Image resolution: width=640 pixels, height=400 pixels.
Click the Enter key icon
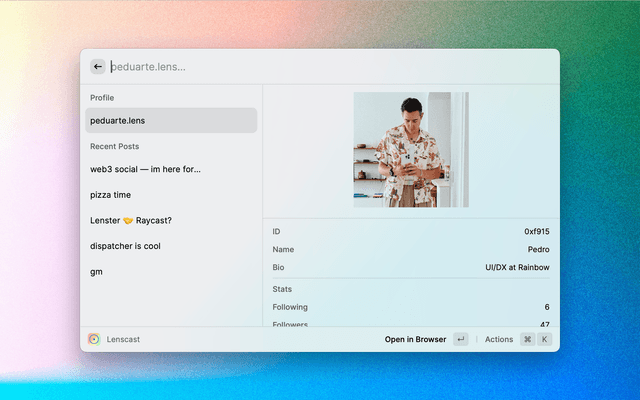[x=460, y=339]
